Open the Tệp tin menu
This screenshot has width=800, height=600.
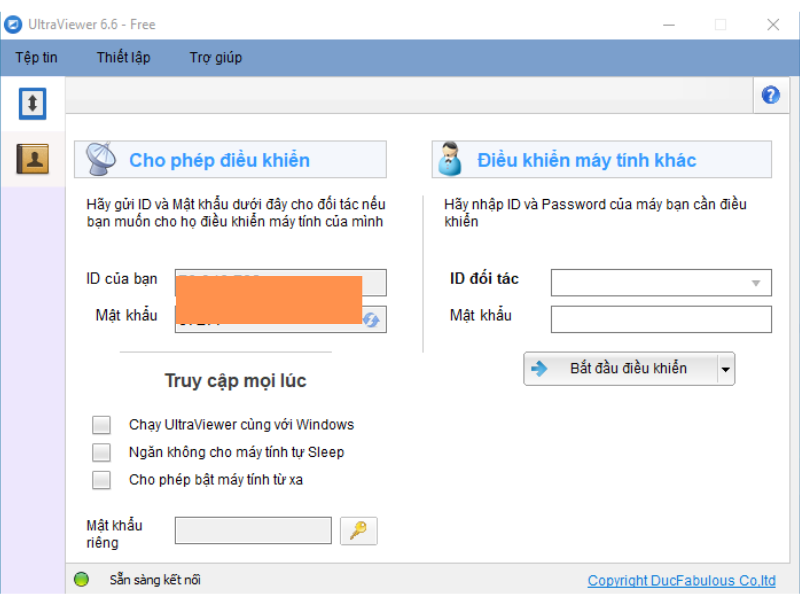pos(36,57)
